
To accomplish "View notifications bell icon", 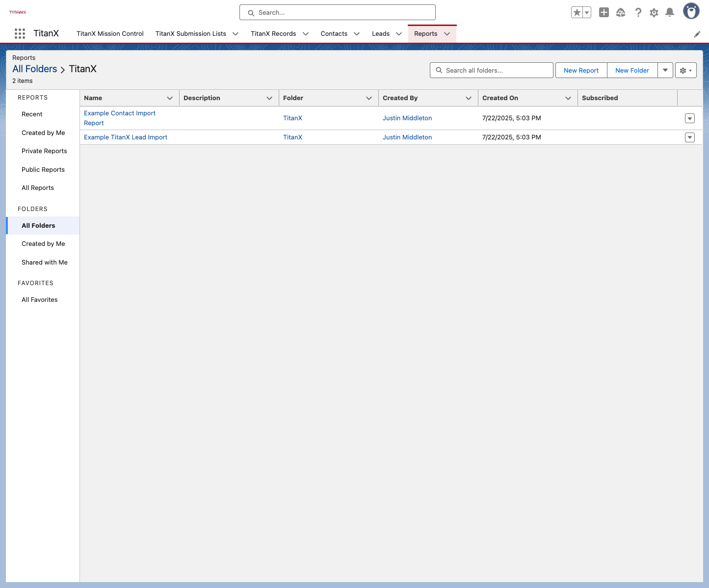I will point(670,12).
